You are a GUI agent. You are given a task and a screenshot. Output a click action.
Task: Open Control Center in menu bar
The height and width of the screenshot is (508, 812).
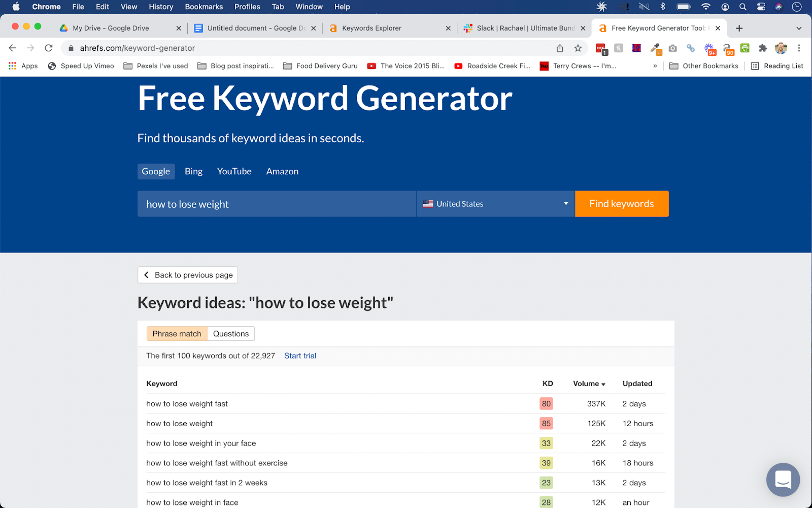[761, 7]
